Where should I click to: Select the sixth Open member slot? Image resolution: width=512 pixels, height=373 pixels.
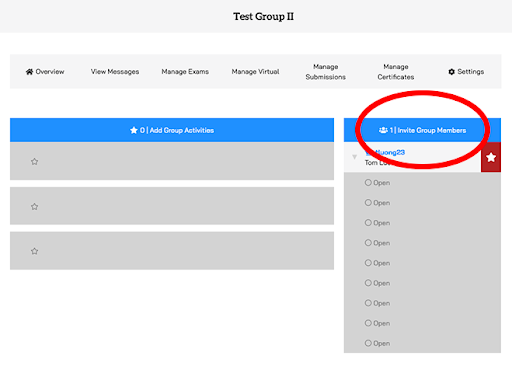tap(377, 283)
